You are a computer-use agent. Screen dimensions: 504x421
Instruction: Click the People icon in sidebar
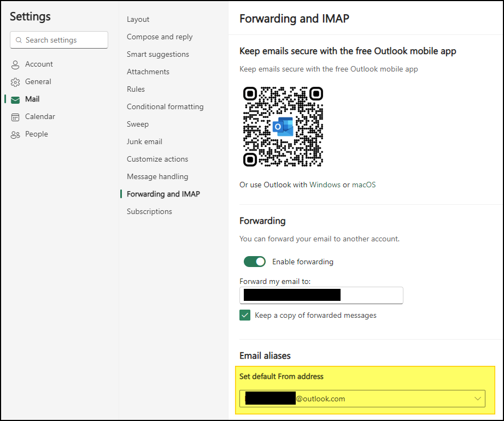(x=15, y=134)
